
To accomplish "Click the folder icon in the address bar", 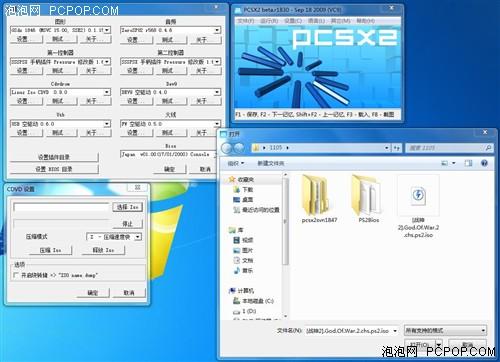I will click(x=256, y=148).
